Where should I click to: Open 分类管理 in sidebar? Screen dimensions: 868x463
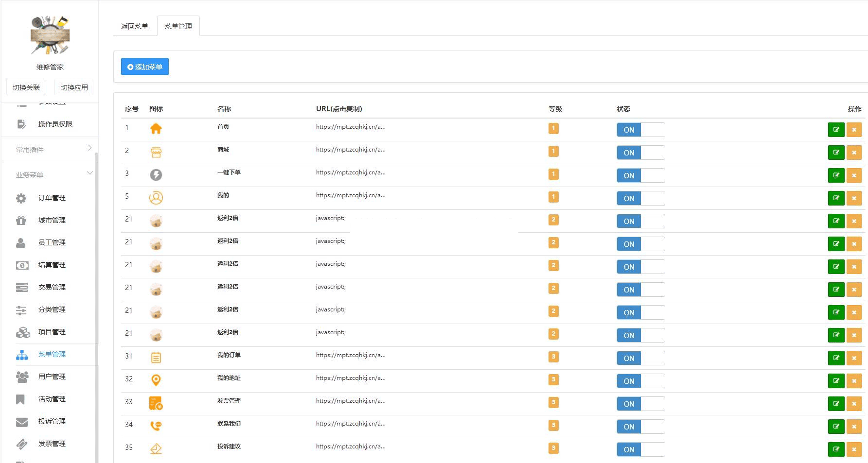(x=52, y=309)
